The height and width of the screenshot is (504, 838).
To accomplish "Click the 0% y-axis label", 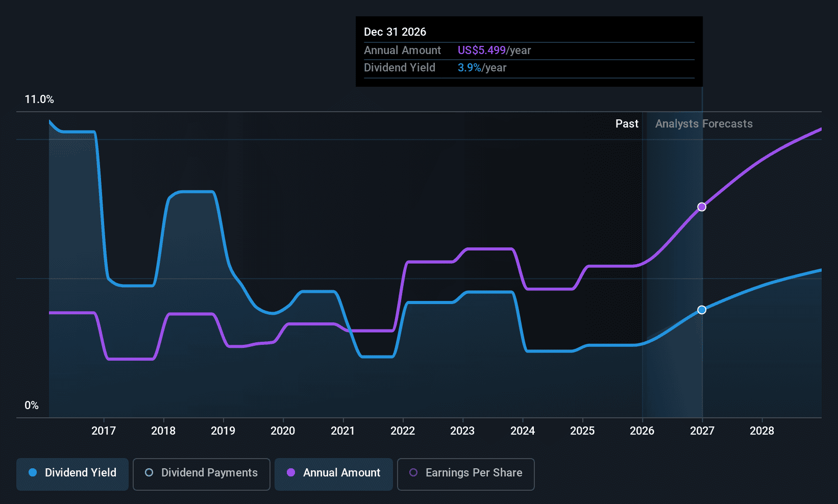I will click(32, 406).
